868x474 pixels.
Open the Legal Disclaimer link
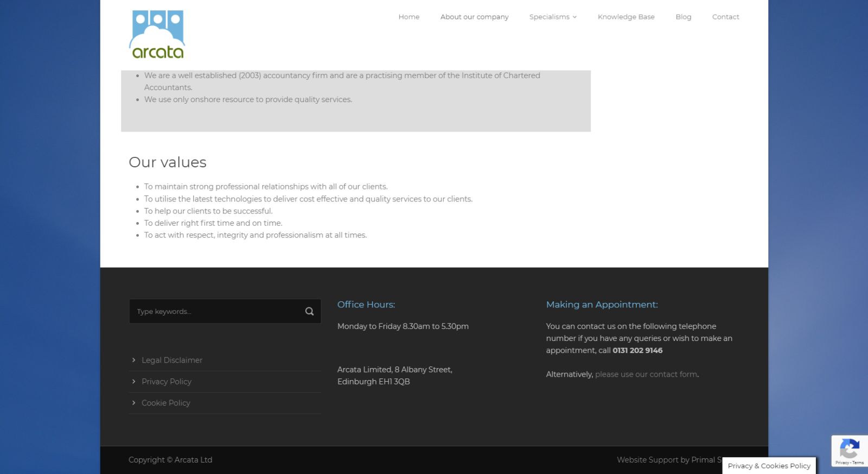[x=172, y=360]
